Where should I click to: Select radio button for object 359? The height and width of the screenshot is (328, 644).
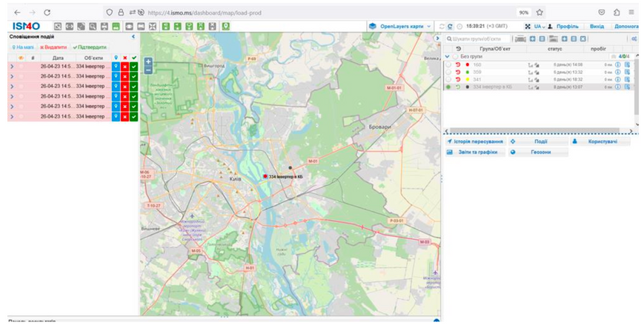point(448,73)
